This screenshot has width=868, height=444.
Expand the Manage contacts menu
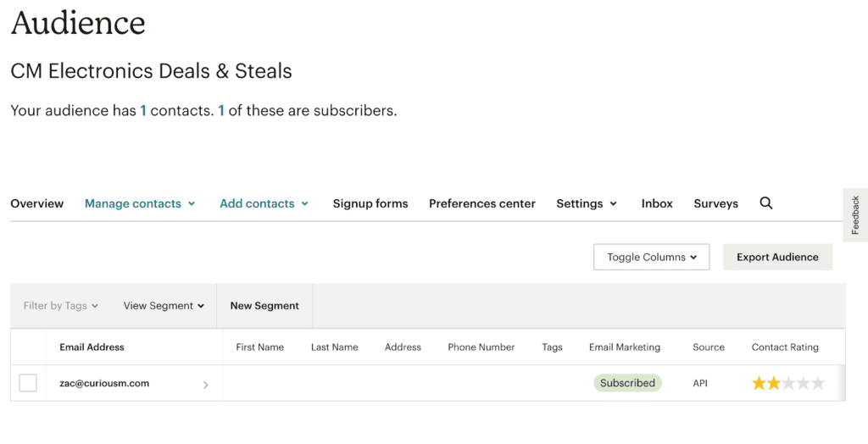point(140,203)
